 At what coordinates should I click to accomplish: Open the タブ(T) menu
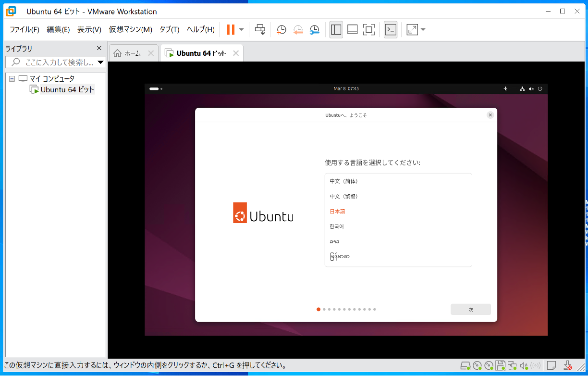(169, 29)
